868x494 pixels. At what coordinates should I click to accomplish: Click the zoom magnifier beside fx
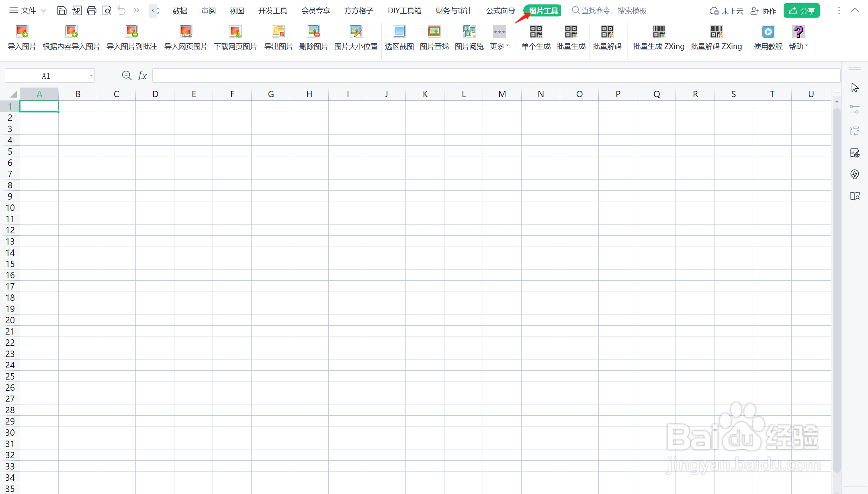click(x=127, y=75)
